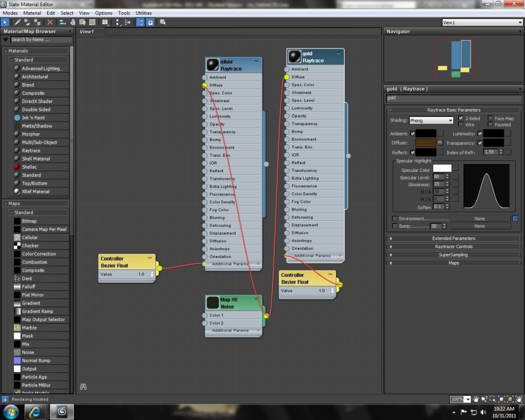Viewport: 525px width, 420px height.
Task: Toggle Show Map in Viewport icon
Action: point(83,23)
